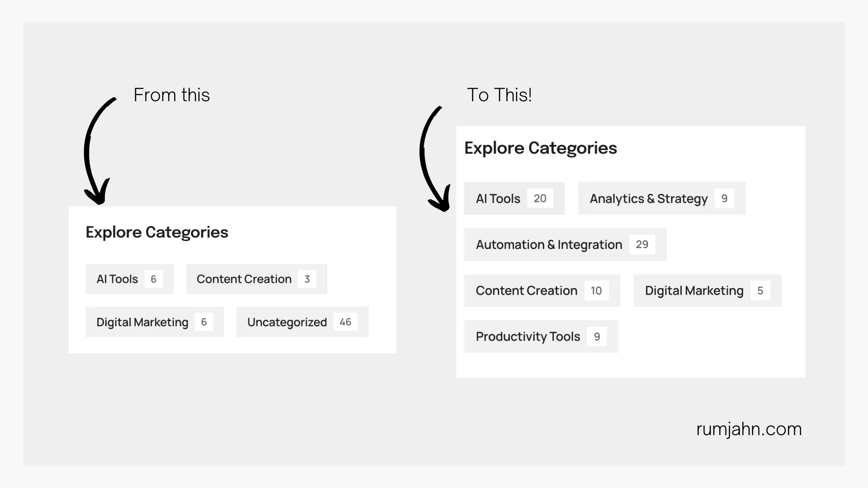Click the Uncategorized count badge 46

pos(345,322)
